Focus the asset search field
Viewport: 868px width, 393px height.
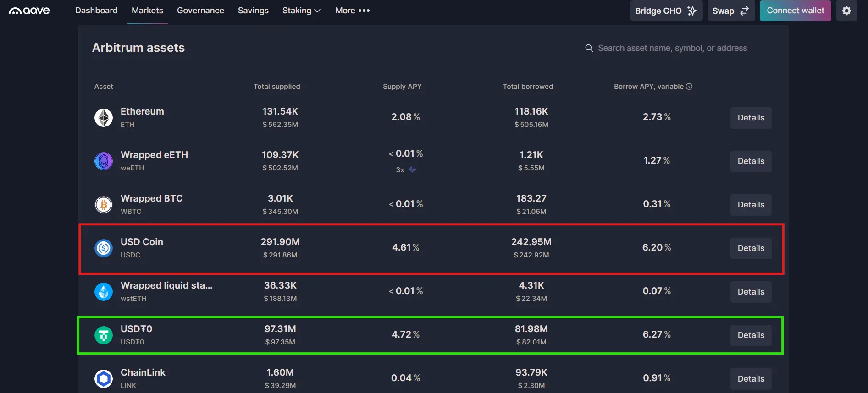[x=672, y=48]
